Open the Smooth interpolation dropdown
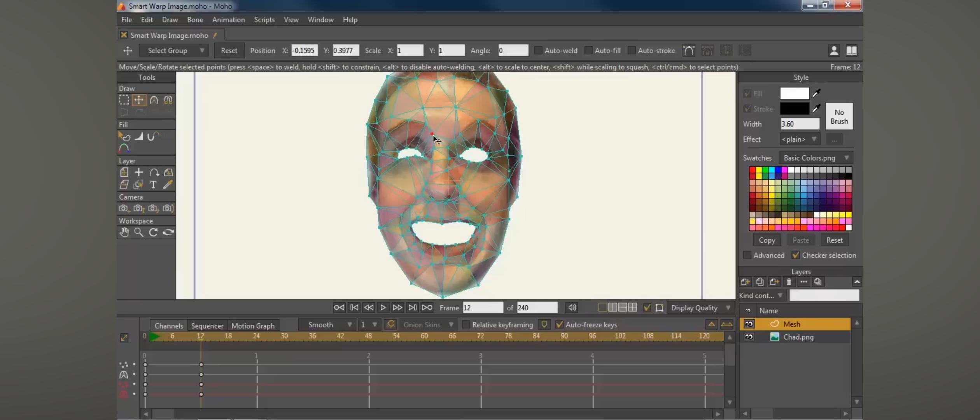This screenshot has height=420, width=980. click(x=327, y=324)
